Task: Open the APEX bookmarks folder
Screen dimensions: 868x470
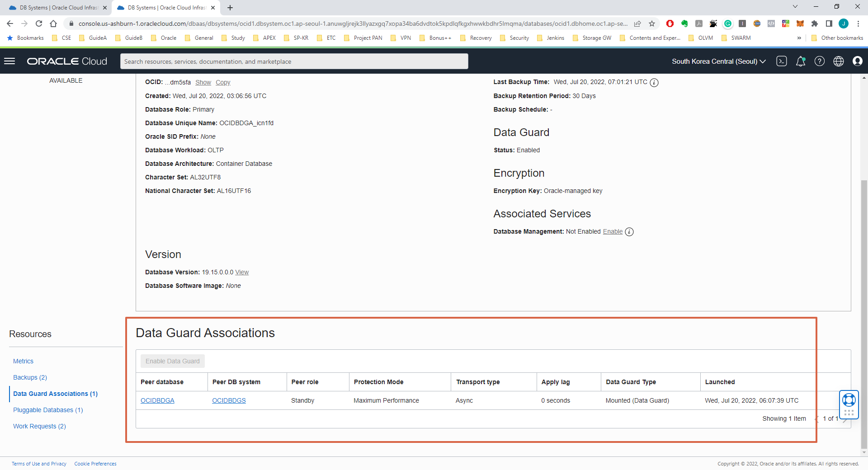Action: point(264,38)
